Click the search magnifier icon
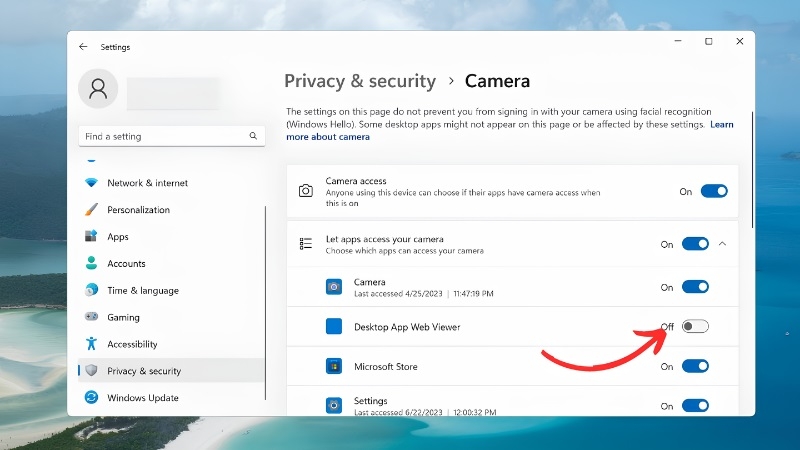The image size is (800, 450). pyautogui.click(x=253, y=136)
